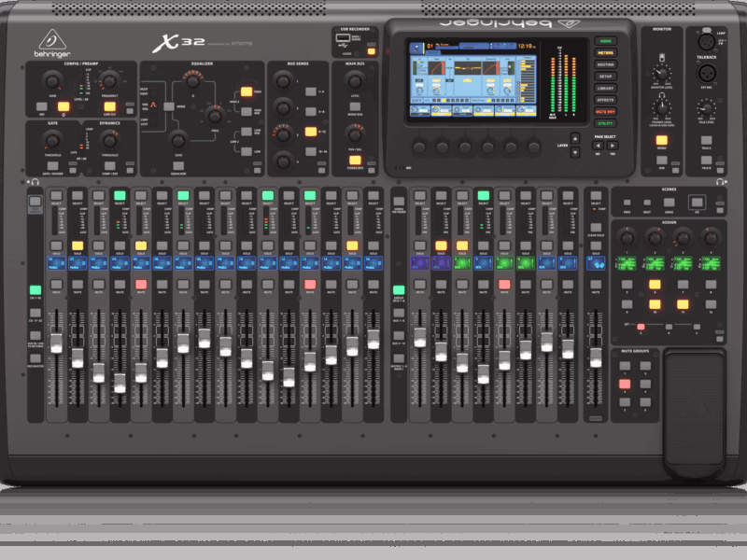747x560 pixels.
Task: Adjust the low cut Frequency knob
Action: (x=109, y=81)
